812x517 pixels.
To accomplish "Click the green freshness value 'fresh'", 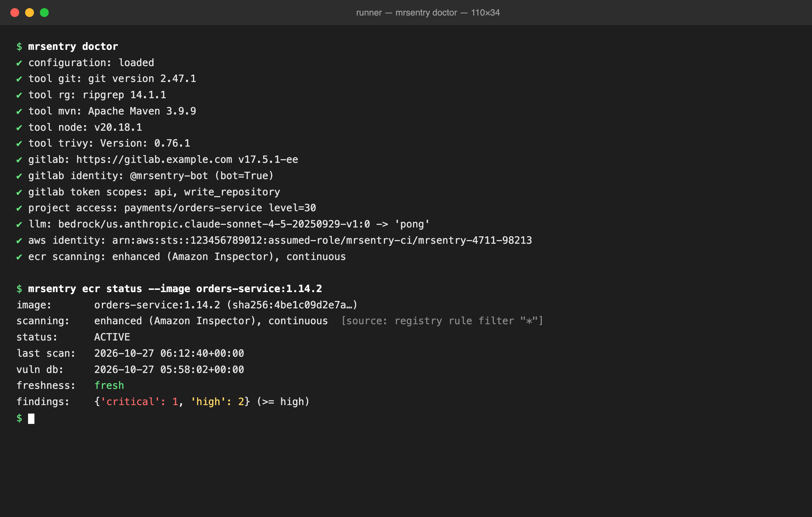I will (x=109, y=386).
